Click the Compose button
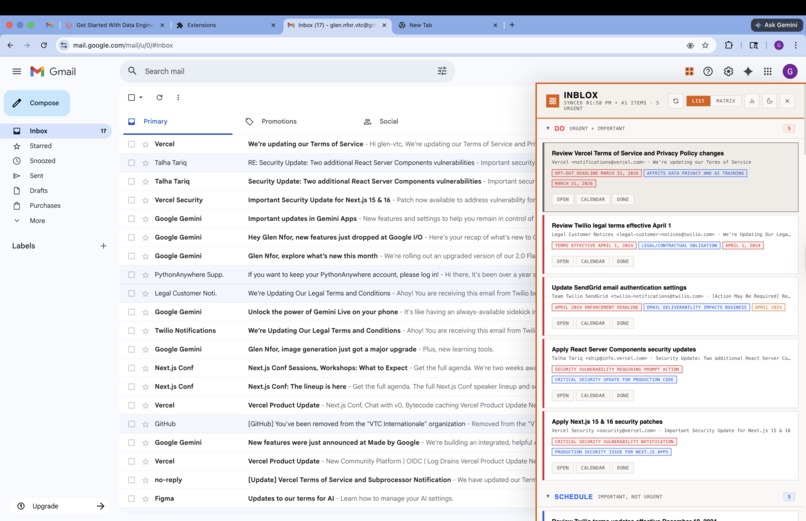The height and width of the screenshot is (521, 806). tap(37, 103)
